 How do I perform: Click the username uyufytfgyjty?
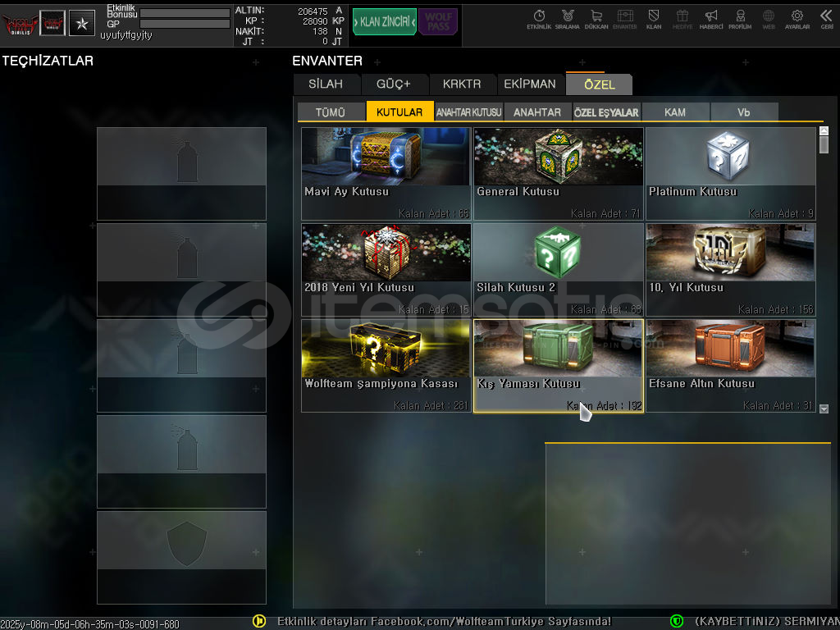point(126,35)
